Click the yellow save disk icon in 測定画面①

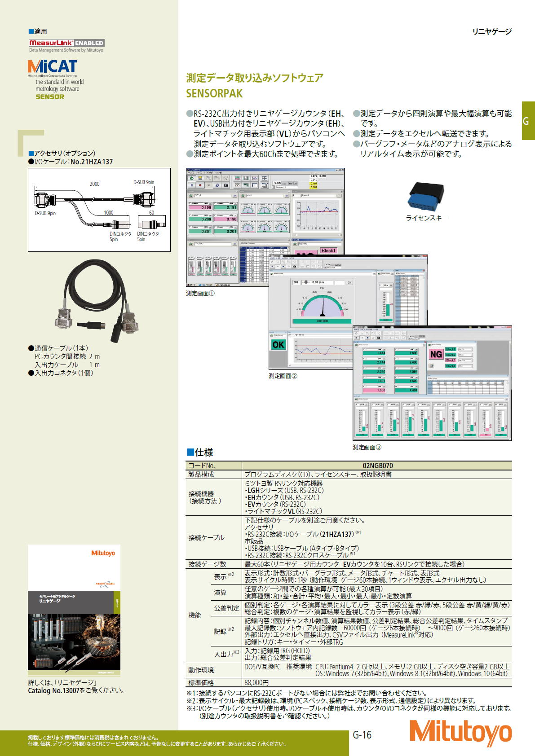click(200, 178)
